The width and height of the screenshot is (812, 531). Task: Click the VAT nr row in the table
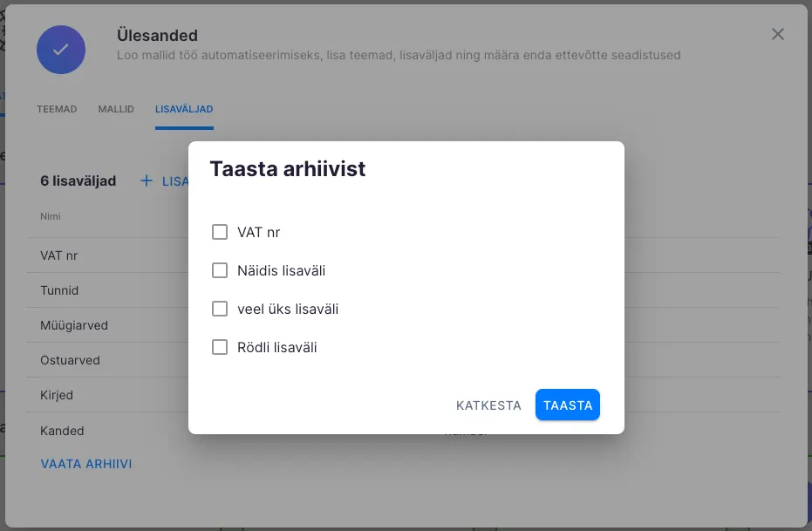pyautogui.click(x=59, y=256)
